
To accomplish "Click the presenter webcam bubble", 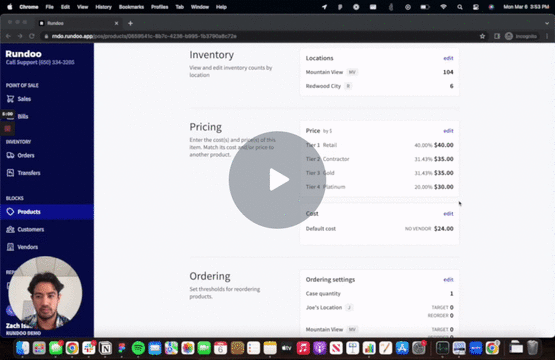I will [45, 293].
